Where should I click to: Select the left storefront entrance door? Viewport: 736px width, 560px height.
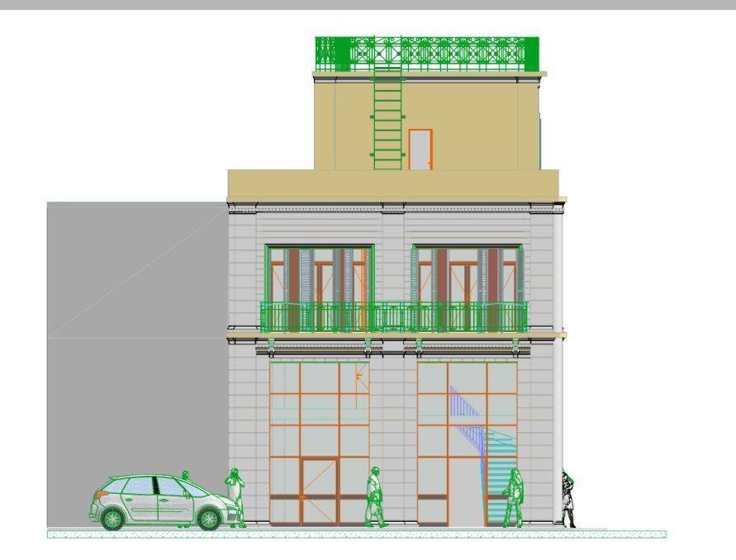pos(319,491)
